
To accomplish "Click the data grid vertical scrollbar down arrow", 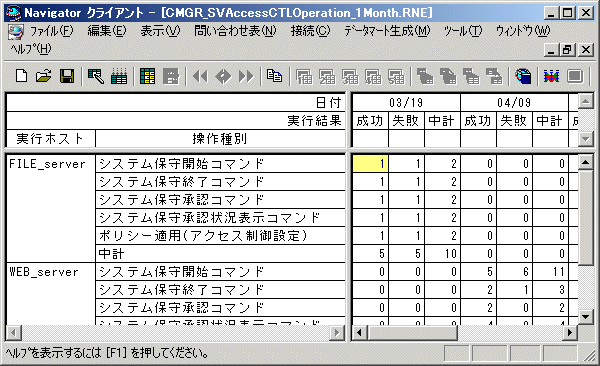I will 585,316.
